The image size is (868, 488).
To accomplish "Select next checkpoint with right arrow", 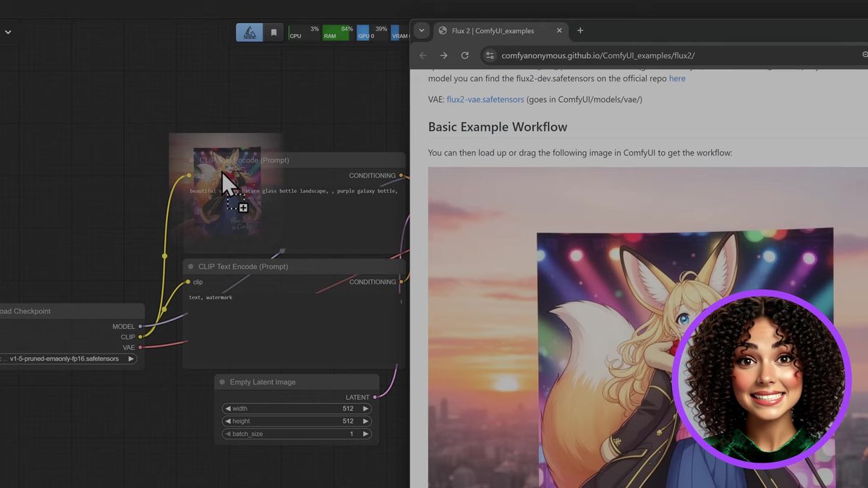I will click(x=131, y=359).
